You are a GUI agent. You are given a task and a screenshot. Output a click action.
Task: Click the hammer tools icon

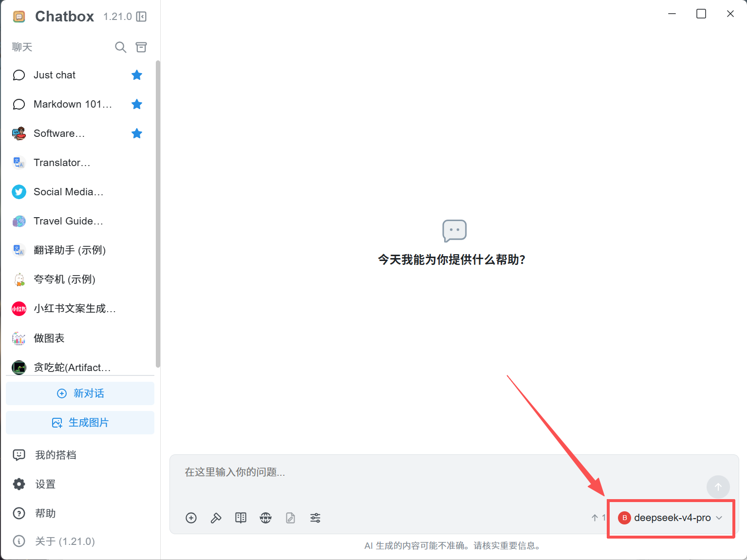tap(216, 518)
